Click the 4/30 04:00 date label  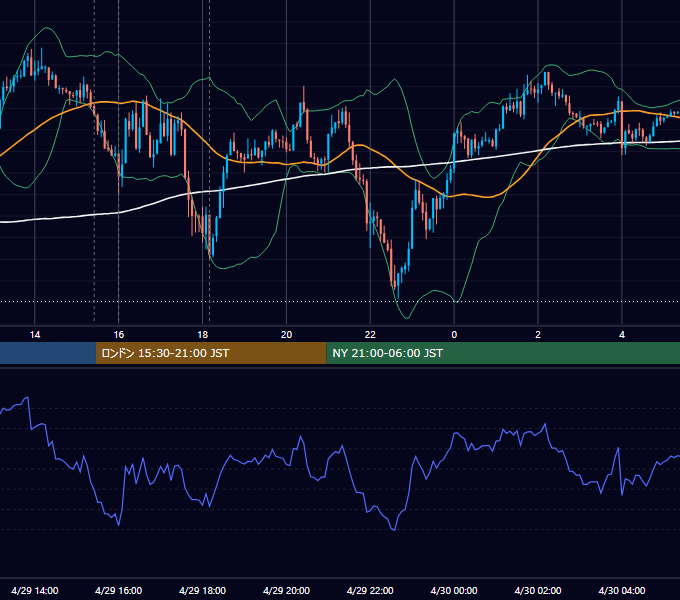click(x=622, y=590)
